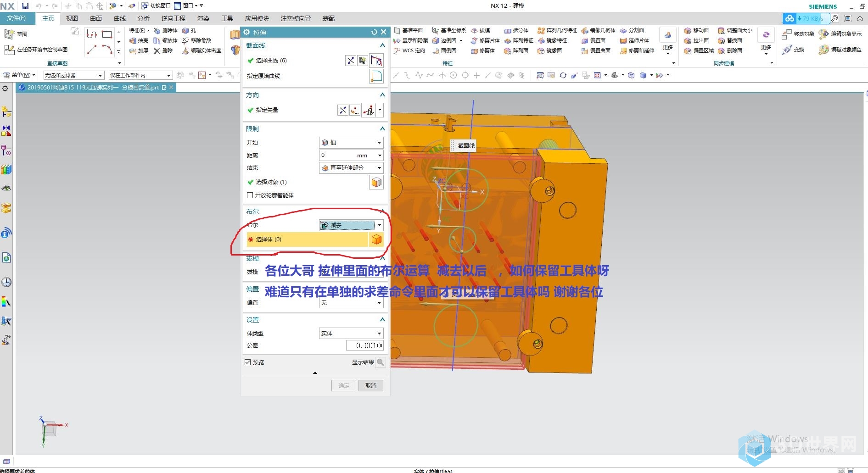Open the 结束 直至延伸部分 dropdown

(351, 168)
